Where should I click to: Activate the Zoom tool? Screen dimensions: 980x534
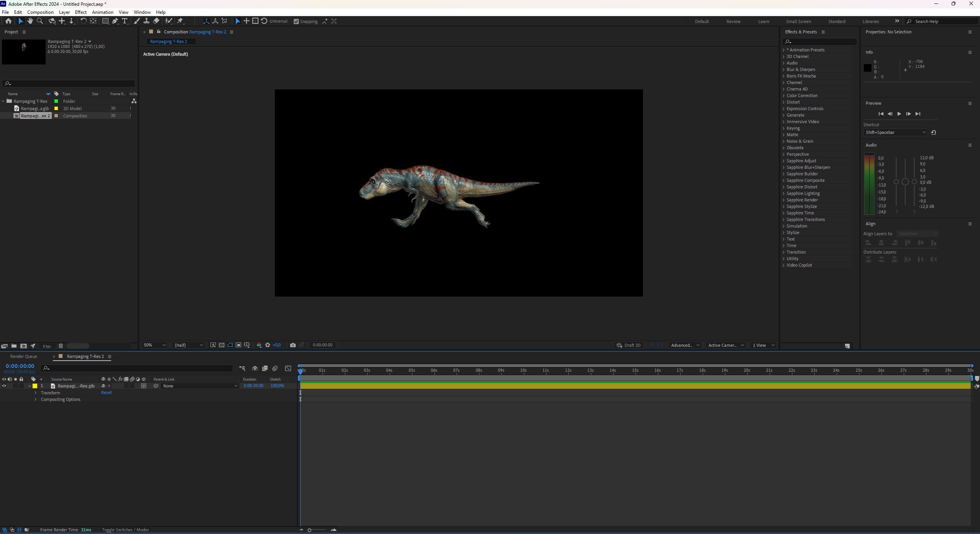(40, 21)
